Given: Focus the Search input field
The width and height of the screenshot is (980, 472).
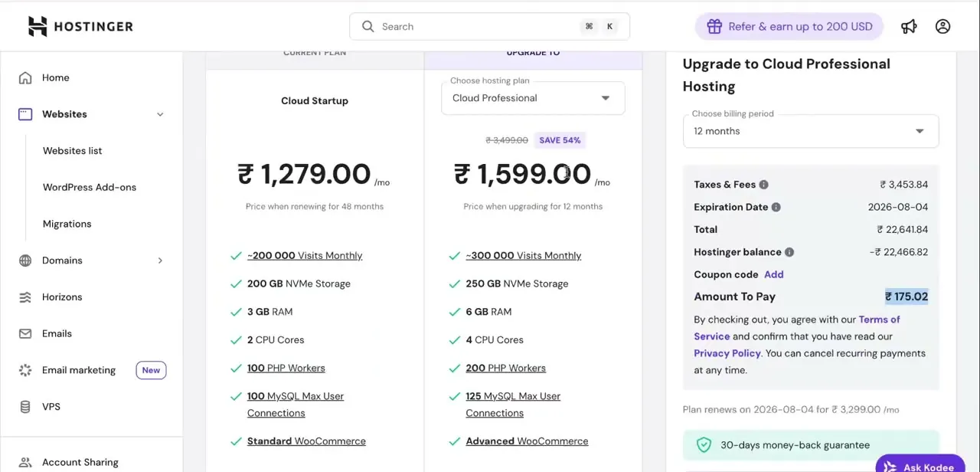Looking at the screenshot, I should (489, 26).
